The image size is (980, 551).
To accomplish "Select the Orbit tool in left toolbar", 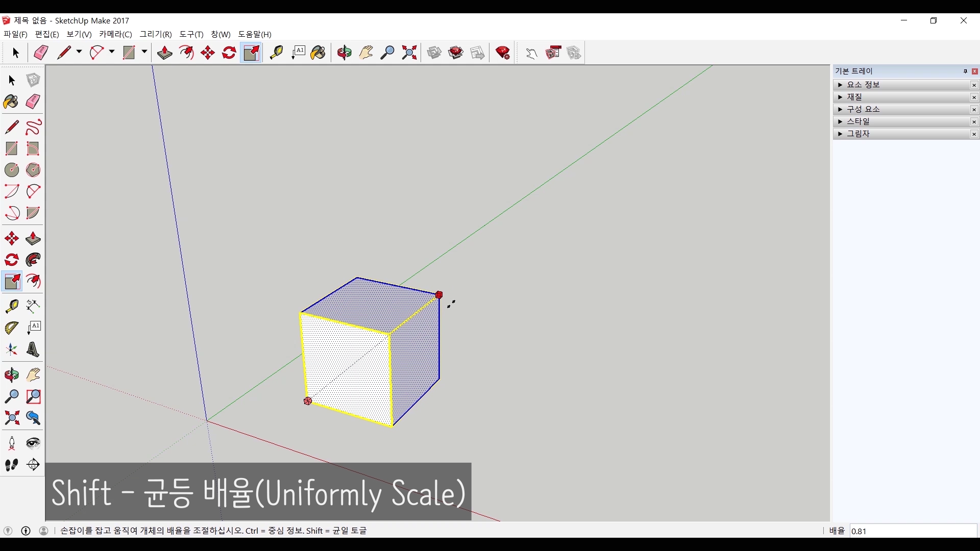I will 12,375.
